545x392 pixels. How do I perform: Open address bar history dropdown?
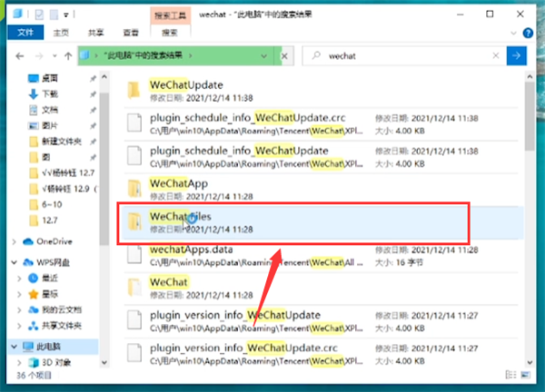[x=263, y=56]
